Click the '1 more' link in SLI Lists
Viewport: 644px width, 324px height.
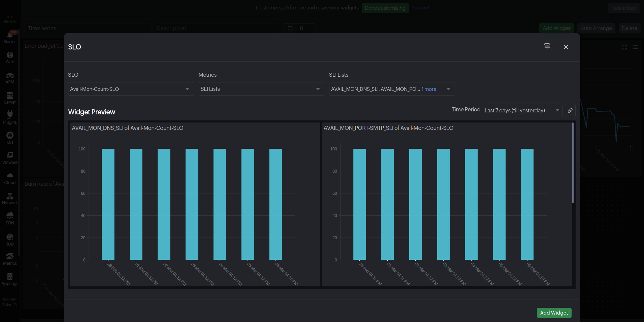pyautogui.click(x=429, y=89)
